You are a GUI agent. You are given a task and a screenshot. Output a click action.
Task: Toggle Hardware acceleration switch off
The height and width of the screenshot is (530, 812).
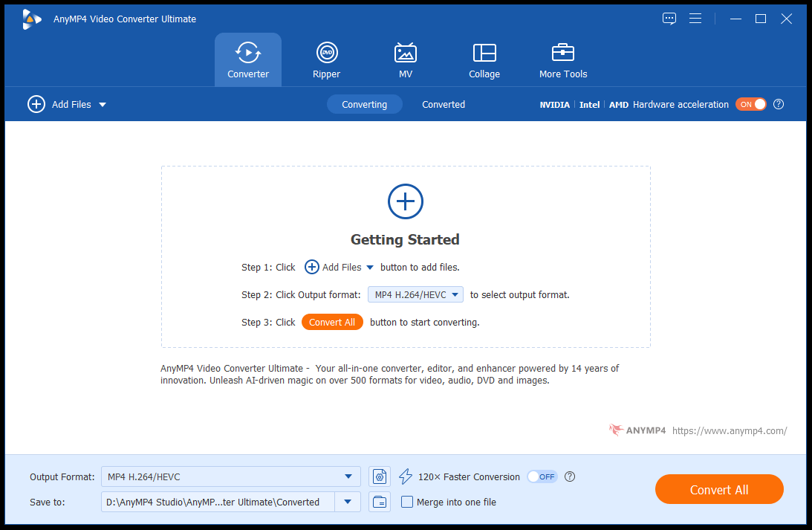750,104
